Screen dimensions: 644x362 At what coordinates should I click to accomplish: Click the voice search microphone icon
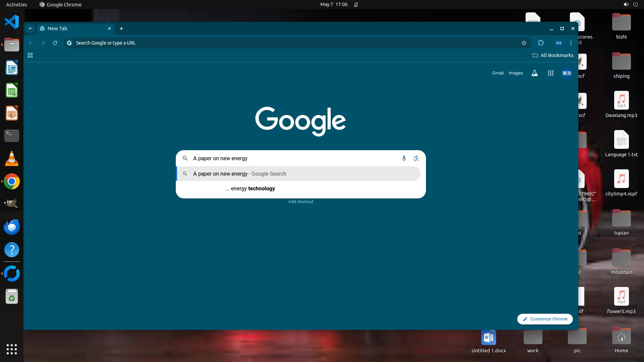[x=404, y=158]
